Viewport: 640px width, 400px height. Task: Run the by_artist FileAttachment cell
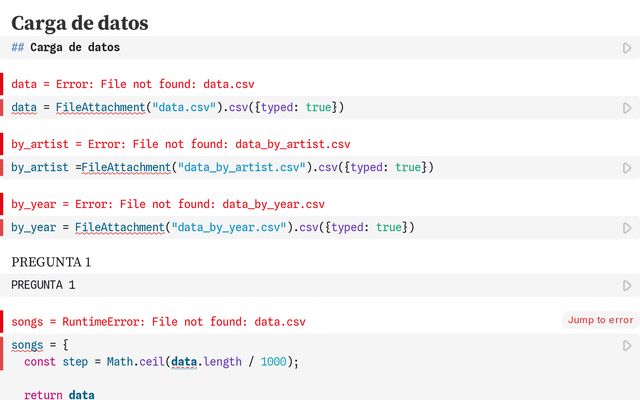pos(627,168)
